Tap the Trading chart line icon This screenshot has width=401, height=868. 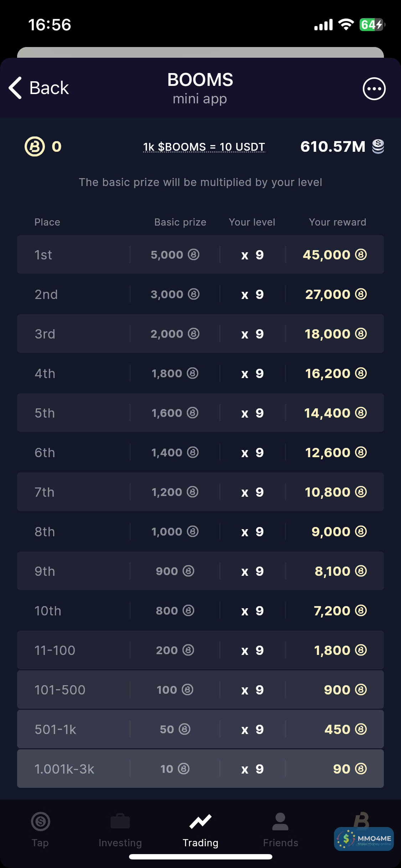click(200, 821)
